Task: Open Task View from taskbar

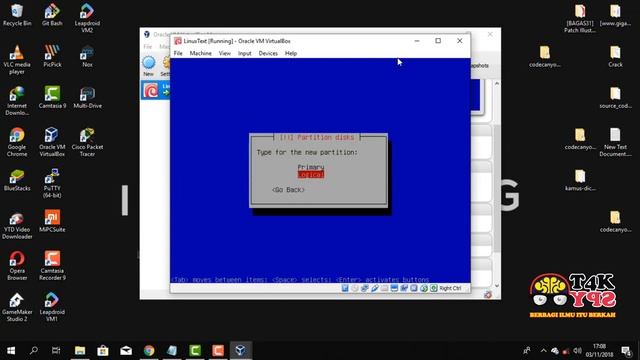Action: coord(56,351)
